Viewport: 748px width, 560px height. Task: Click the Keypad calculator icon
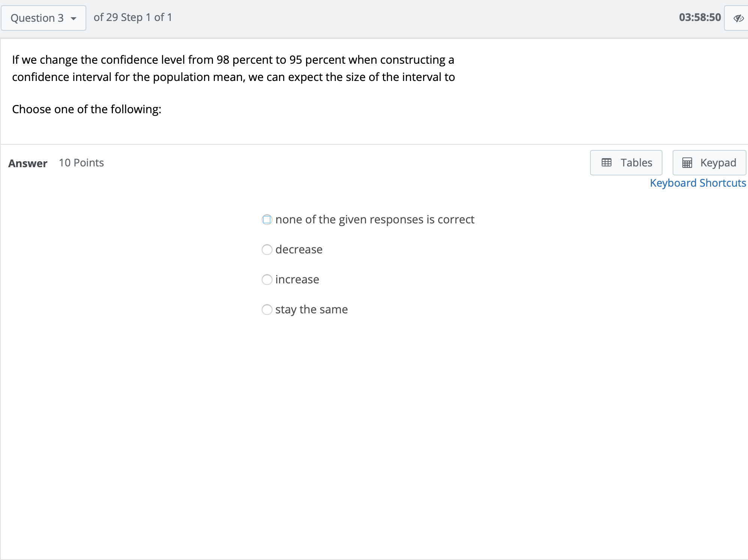687,163
